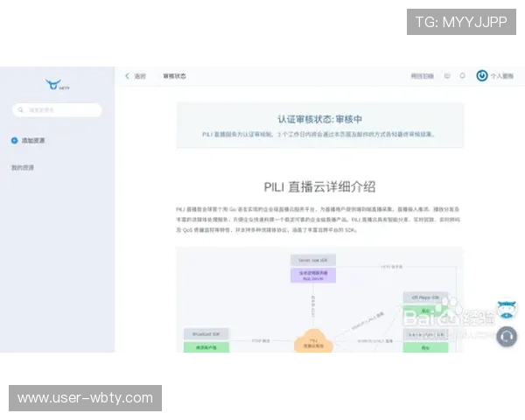Click the iOS Player SDK box in diagram
This screenshot has width=525, height=420.
[x=425, y=297]
